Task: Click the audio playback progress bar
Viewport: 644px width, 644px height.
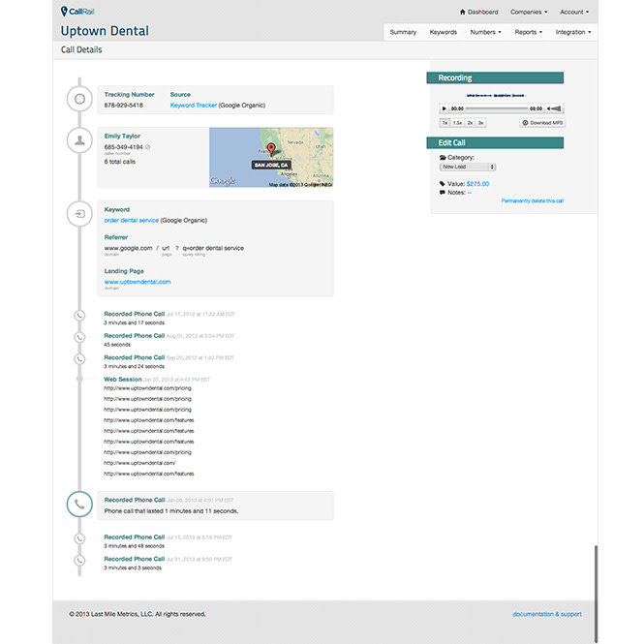Action: pyautogui.click(x=497, y=108)
